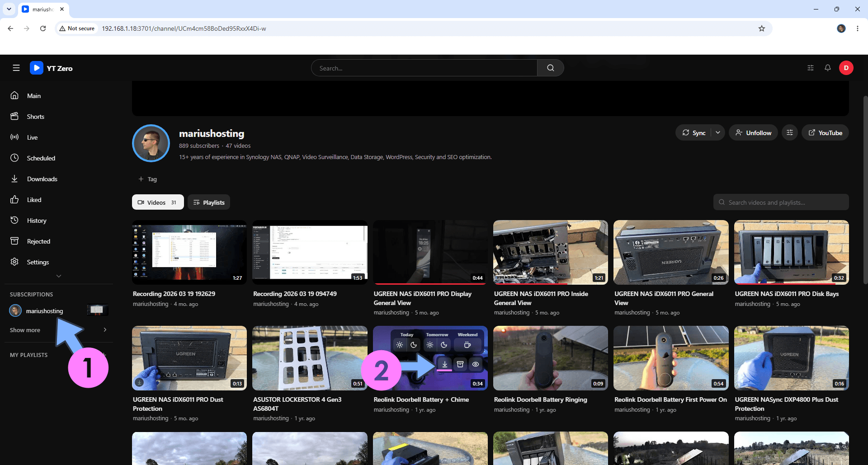Open Recording 2026 03 19 192629 thumbnail
This screenshot has width=868, height=465.
click(x=189, y=252)
